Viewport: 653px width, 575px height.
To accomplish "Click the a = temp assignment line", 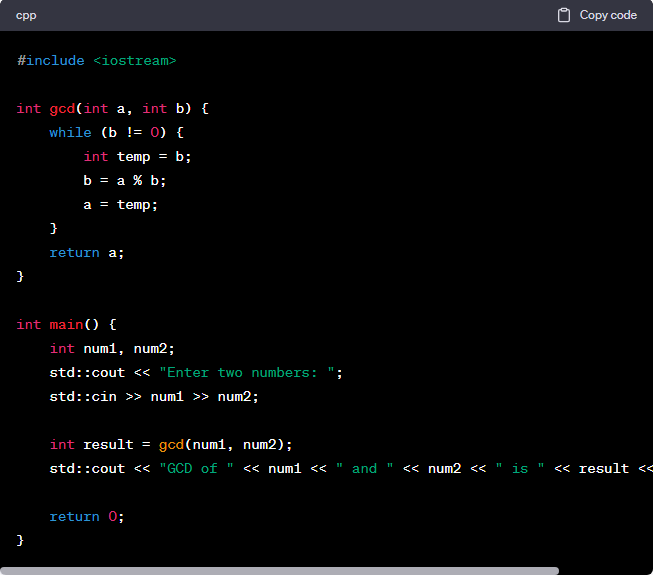I will pos(121,205).
